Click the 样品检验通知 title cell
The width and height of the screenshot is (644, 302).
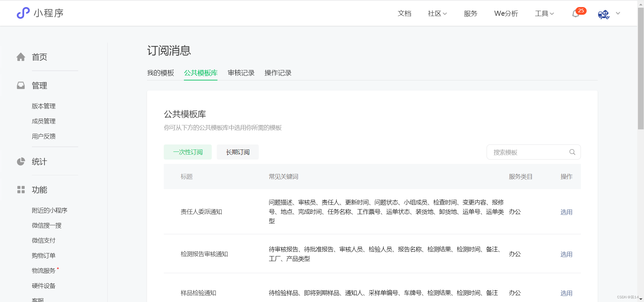(x=198, y=293)
